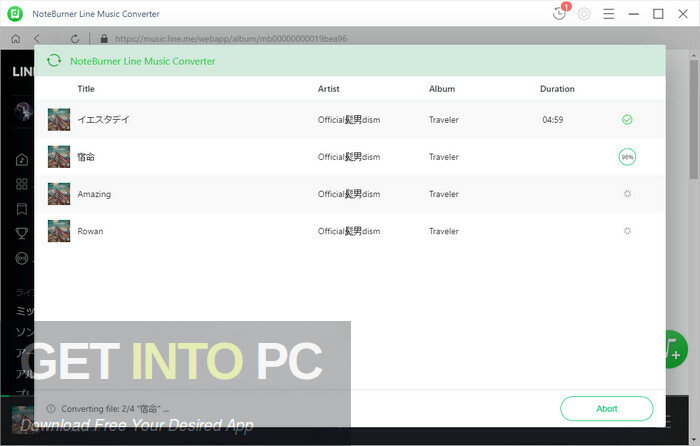The height and width of the screenshot is (446, 700).
Task: Open the hamburger menu icon
Action: (608, 14)
